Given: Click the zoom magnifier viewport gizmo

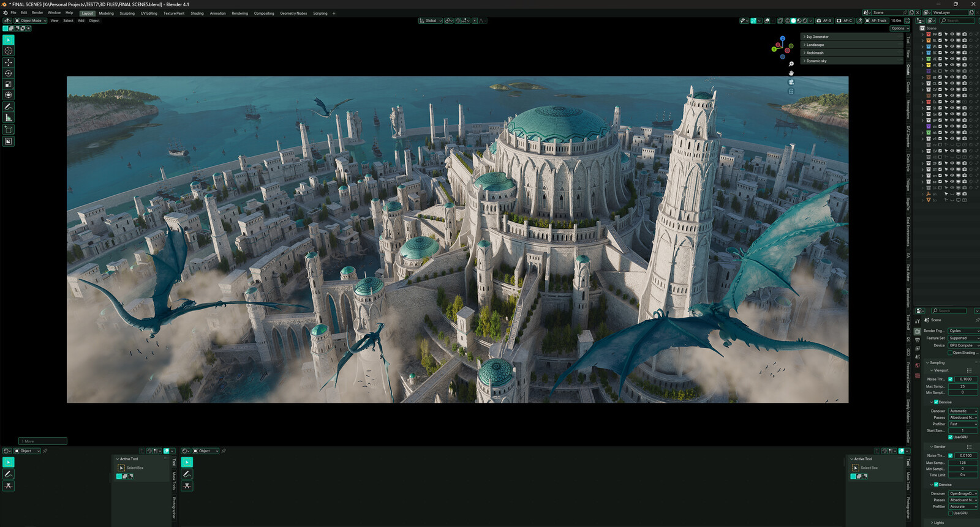Looking at the screenshot, I should 791,64.
